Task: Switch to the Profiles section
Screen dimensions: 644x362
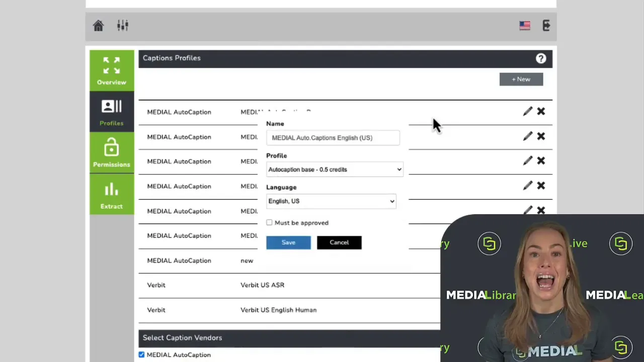Action: pos(112,112)
